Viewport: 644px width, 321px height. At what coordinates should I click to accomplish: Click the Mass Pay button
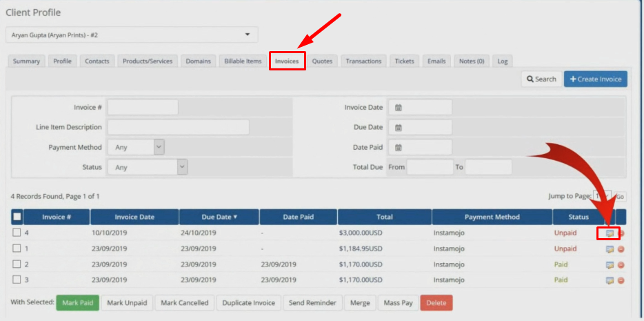point(398,303)
